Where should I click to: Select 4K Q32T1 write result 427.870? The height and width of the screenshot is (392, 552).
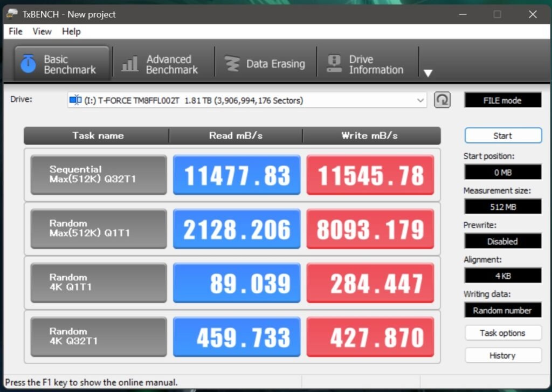(x=370, y=336)
